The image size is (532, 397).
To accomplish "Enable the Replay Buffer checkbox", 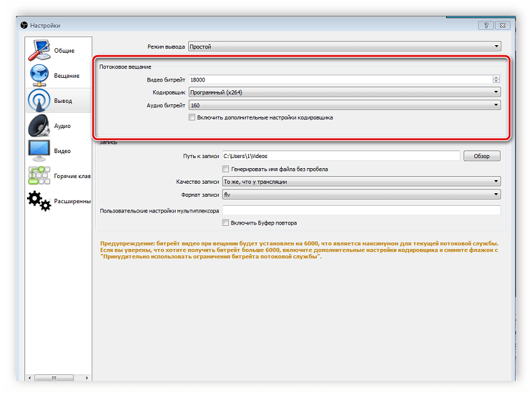I will pyautogui.click(x=226, y=223).
